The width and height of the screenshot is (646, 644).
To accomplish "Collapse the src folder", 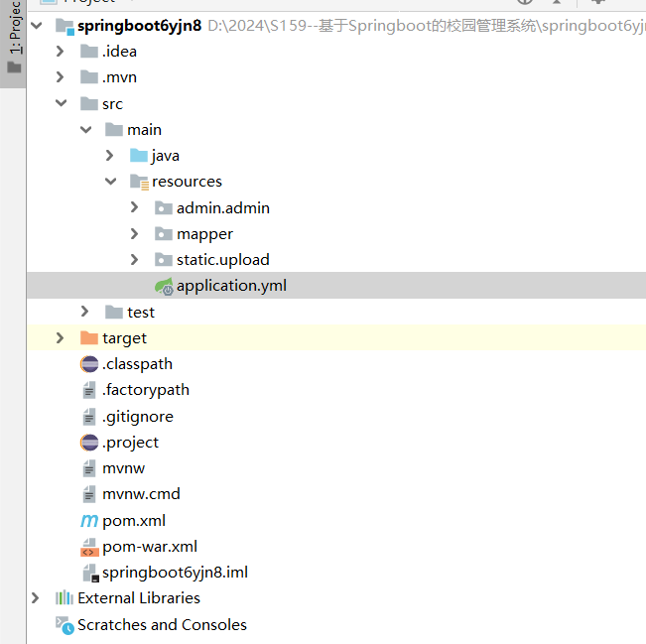I will pyautogui.click(x=61, y=103).
